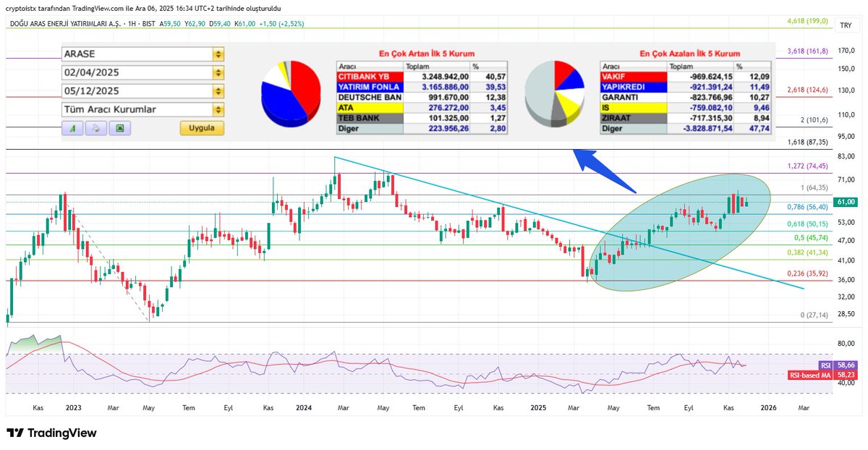868x450 pixels.
Task: Click the 170,0 price scale label
Action: 846,51
